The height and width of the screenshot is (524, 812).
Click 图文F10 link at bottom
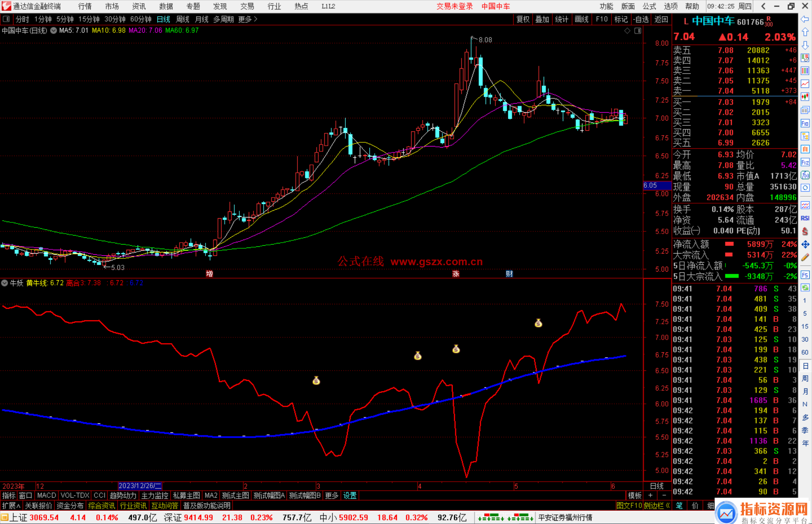coord(629,506)
